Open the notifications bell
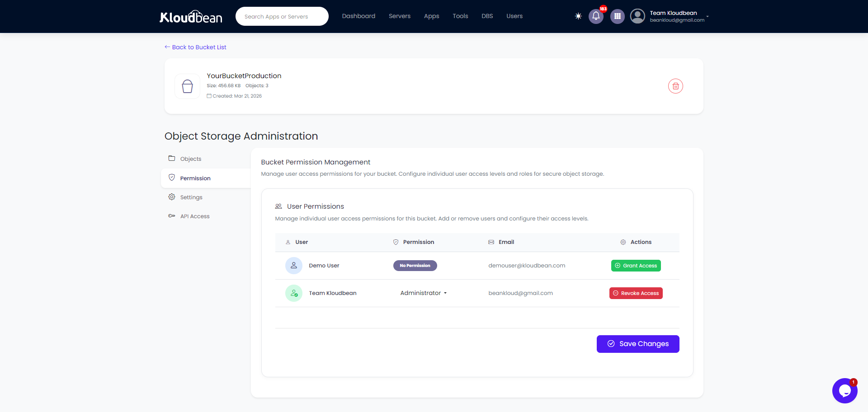Image resolution: width=868 pixels, height=412 pixels. pos(596,16)
